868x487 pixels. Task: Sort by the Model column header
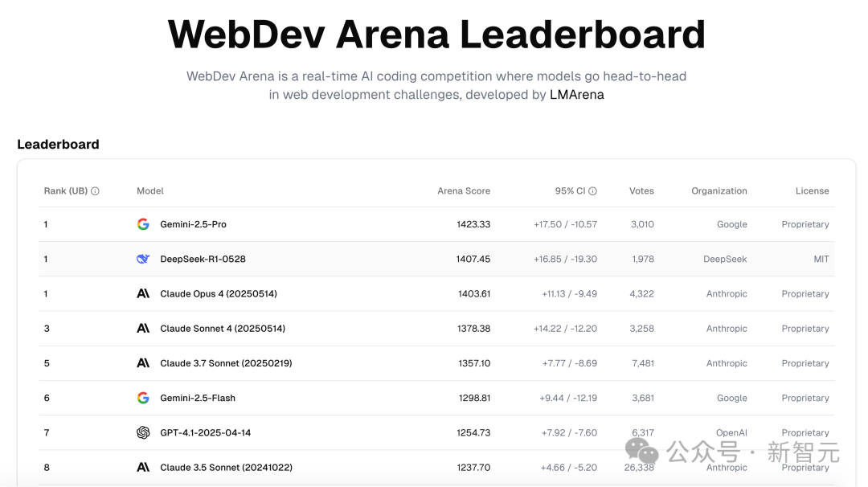point(150,191)
